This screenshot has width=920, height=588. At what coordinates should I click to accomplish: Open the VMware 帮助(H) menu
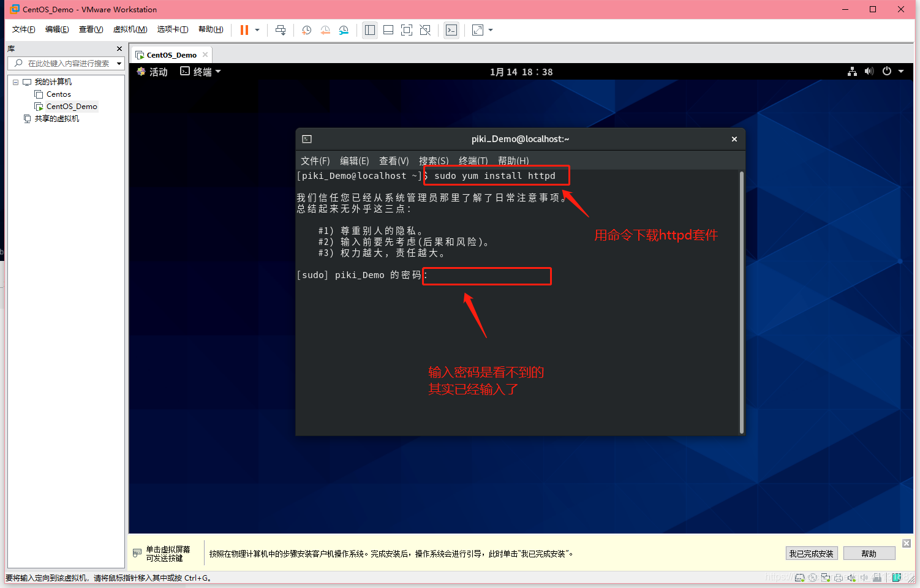tap(211, 29)
